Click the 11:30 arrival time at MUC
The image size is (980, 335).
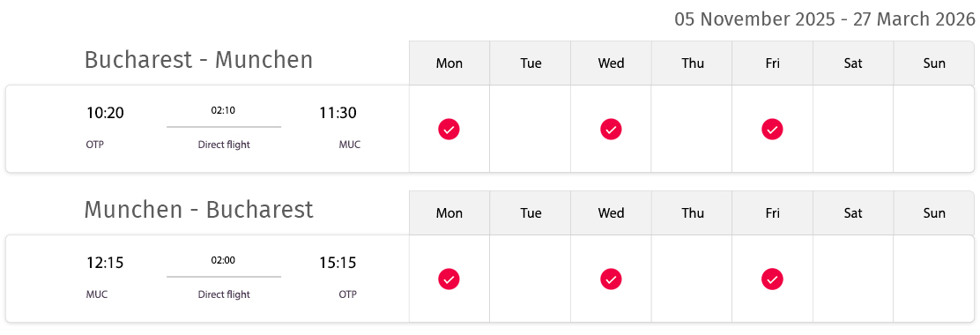tap(338, 113)
